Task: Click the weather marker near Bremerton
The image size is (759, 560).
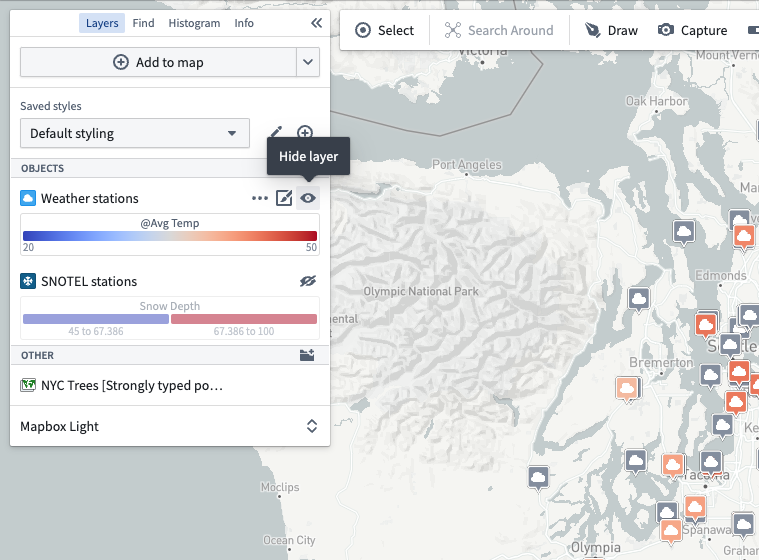Action: pos(627,390)
